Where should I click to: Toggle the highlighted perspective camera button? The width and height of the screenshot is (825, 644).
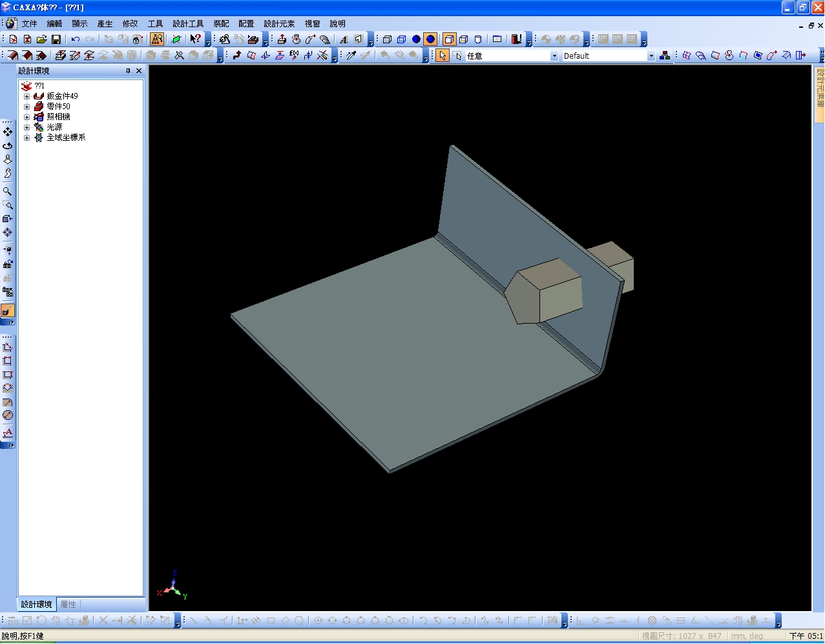coord(8,311)
